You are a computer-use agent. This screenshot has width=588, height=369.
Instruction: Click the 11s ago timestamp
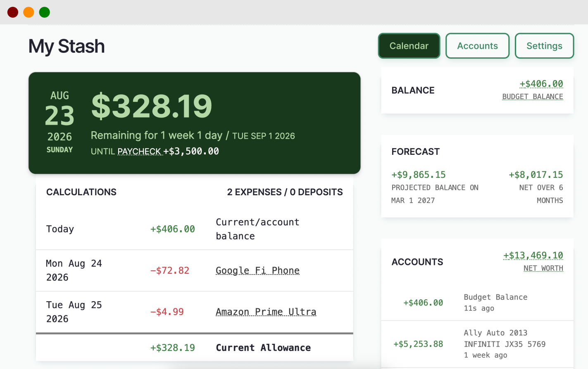point(479,308)
